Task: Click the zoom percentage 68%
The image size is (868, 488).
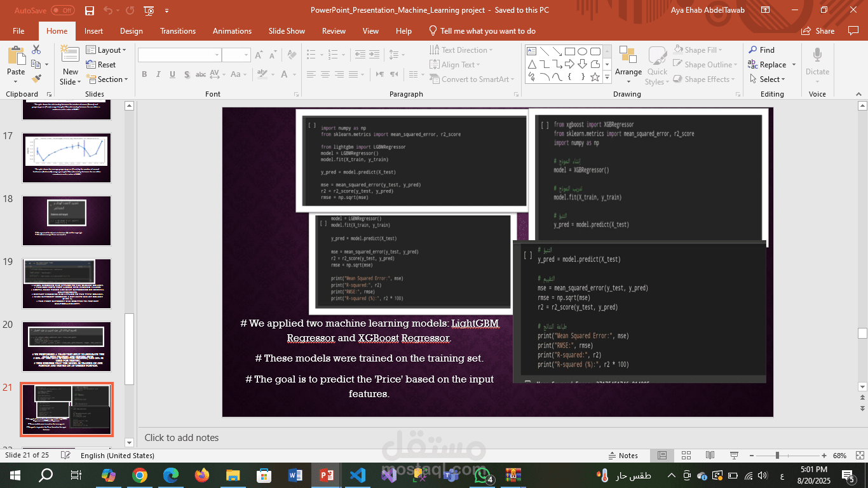Action: [x=839, y=456]
